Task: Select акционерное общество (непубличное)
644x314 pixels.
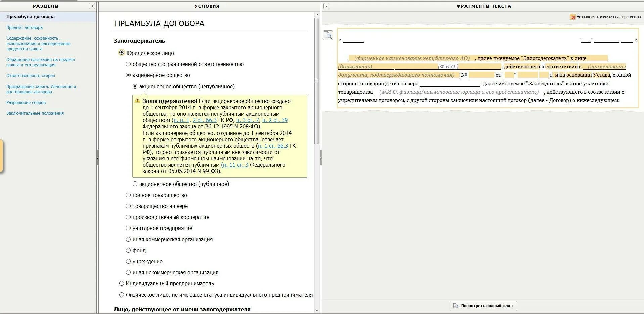Action: pyautogui.click(x=135, y=86)
